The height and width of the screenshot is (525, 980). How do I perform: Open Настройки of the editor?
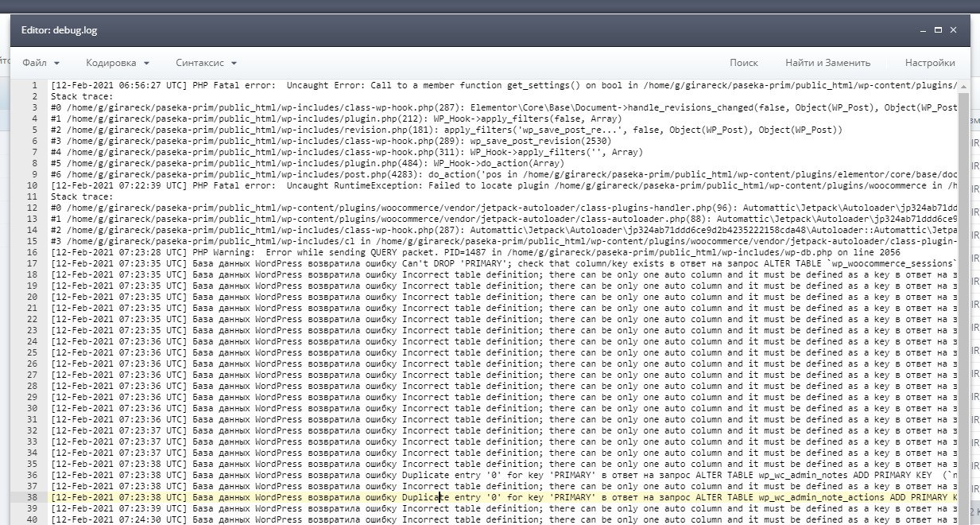(929, 63)
